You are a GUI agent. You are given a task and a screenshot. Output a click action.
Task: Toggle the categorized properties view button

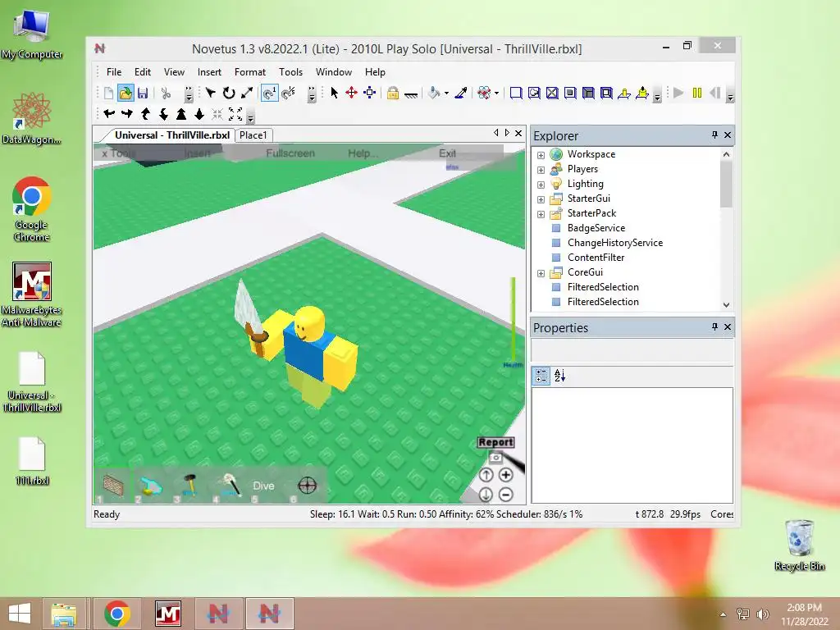541,376
